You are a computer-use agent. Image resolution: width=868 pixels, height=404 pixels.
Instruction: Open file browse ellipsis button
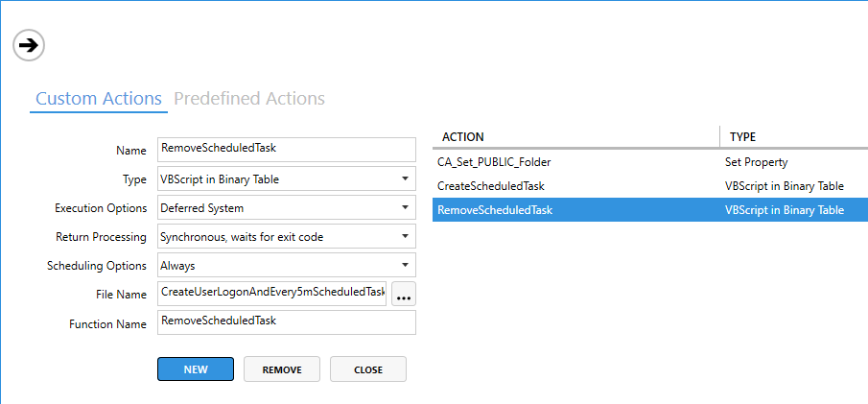click(x=404, y=295)
